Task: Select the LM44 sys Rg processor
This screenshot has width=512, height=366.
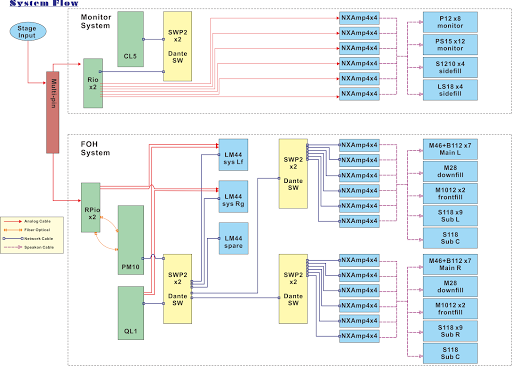Action: pyautogui.click(x=233, y=197)
